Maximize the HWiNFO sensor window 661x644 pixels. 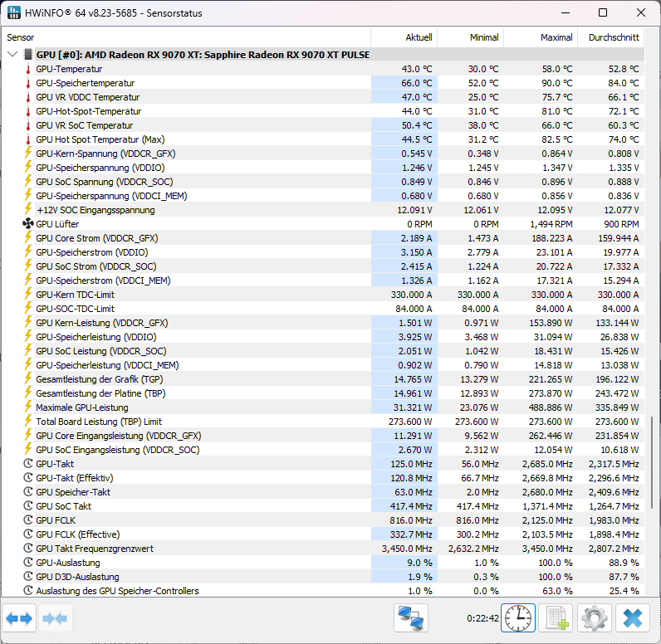[x=603, y=12]
